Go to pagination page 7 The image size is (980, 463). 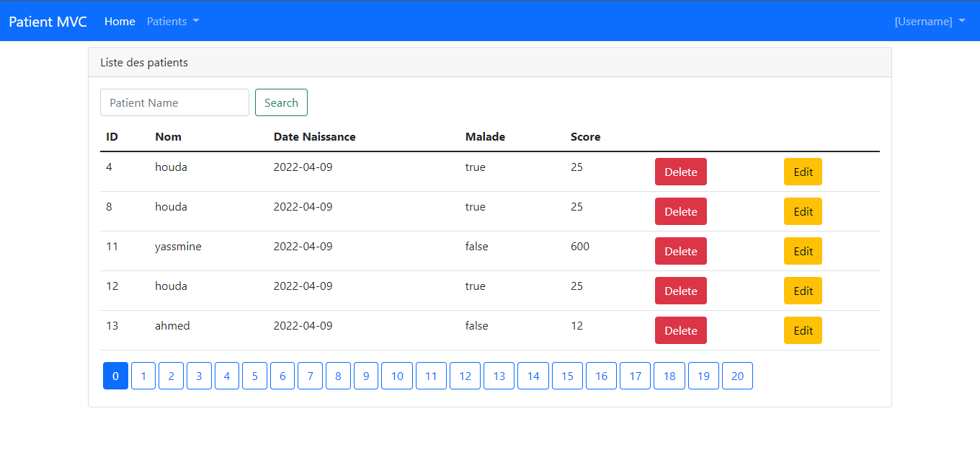coord(310,376)
